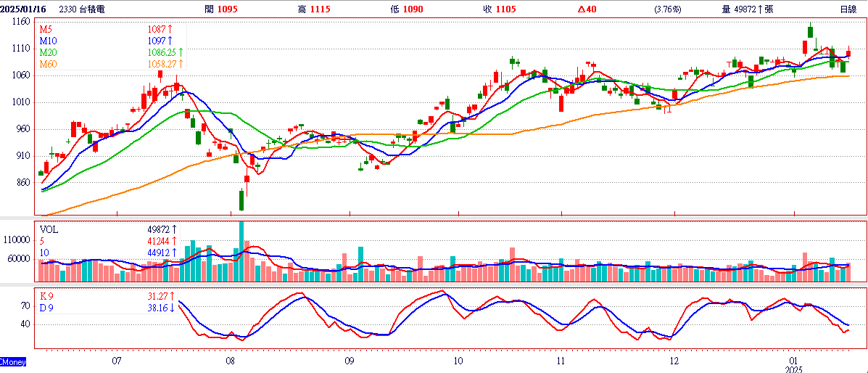Click the 1060 price axis label
Screen dimensions: 868x373
(x=20, y=75)
